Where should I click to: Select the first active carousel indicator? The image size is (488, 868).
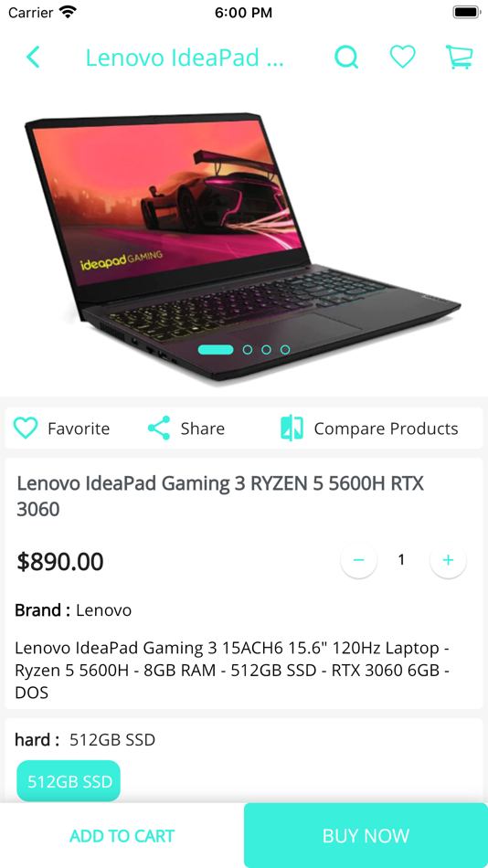216,349
